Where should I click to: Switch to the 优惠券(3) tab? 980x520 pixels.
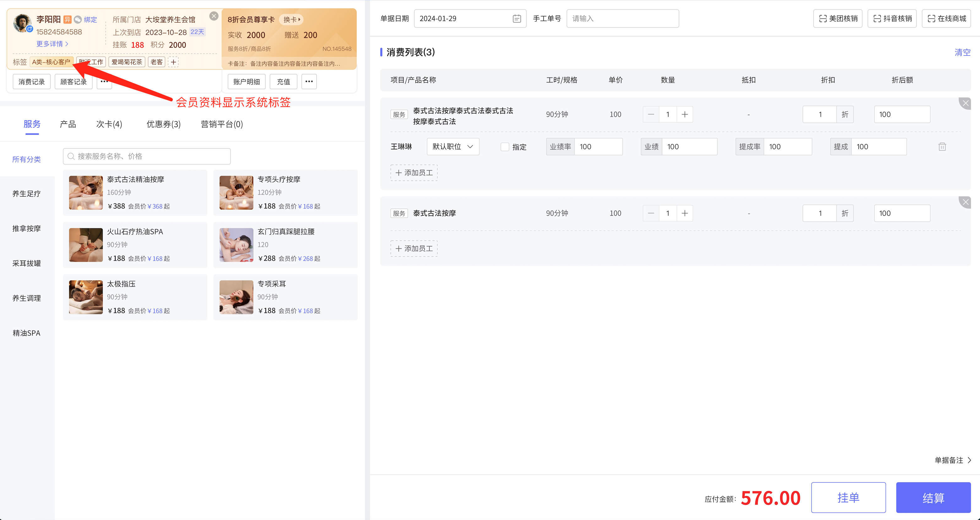tap(164, 124)
